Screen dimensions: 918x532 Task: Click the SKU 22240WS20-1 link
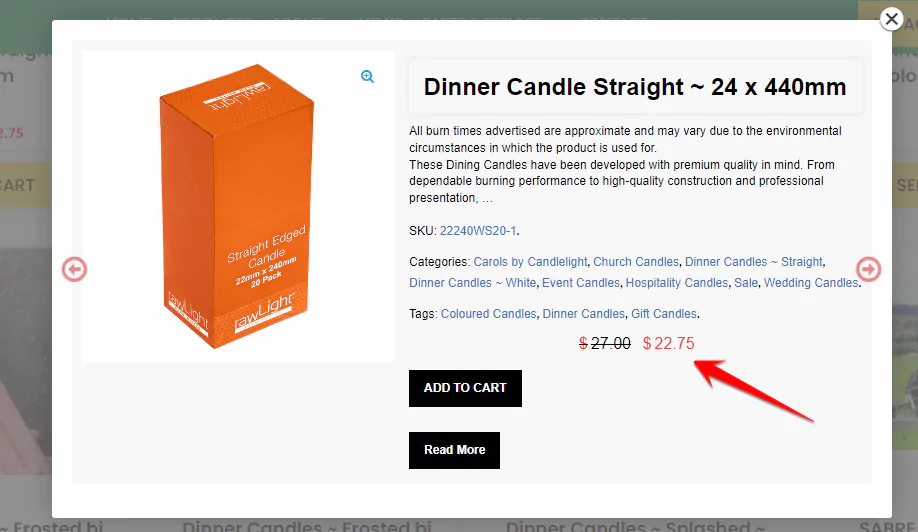[478, 231]
